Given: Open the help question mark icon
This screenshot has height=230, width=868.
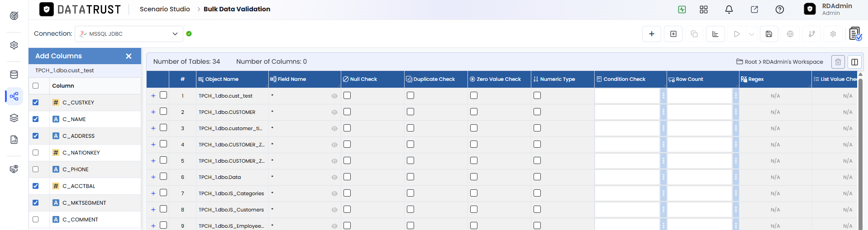Looking at the screenshot, I should (x=780, y=9).
